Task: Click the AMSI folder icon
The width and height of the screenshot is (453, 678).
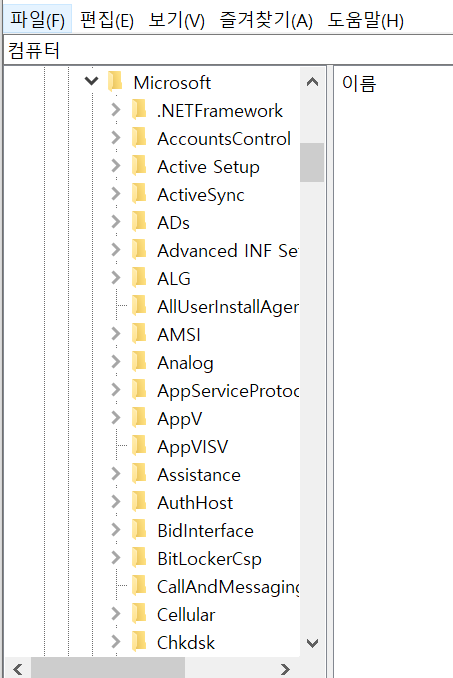Action: tap(139, 333)
